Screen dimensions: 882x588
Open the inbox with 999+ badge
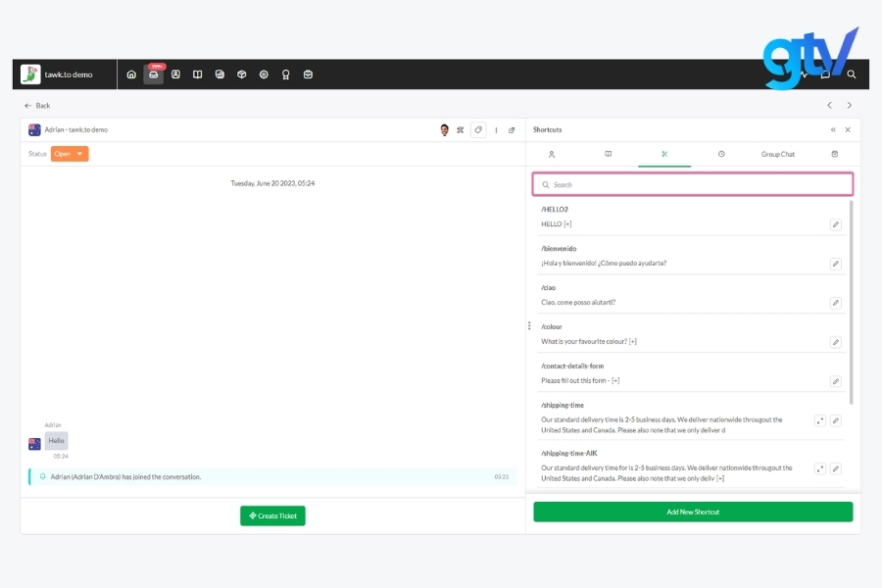[154, 74]
